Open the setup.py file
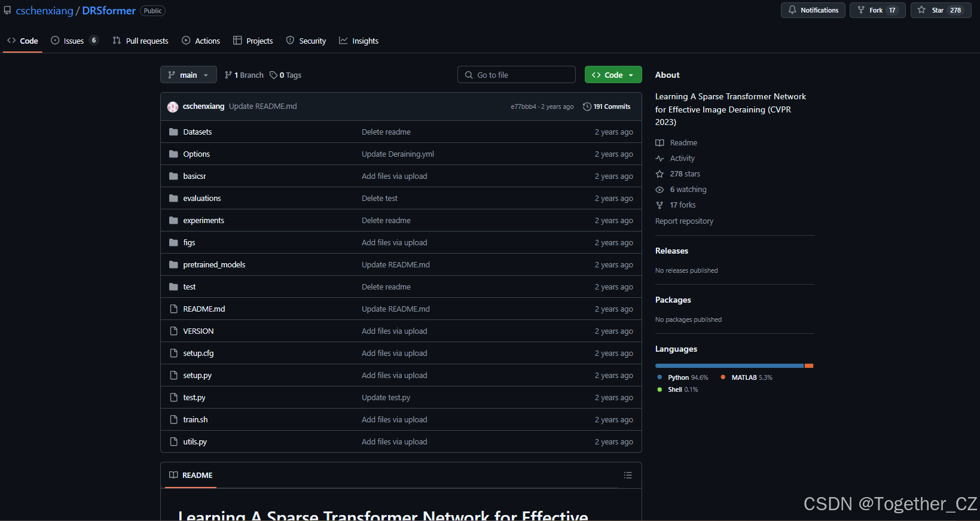Image resolution: width=980 pixels, height=521 pixels. [197, 375]
